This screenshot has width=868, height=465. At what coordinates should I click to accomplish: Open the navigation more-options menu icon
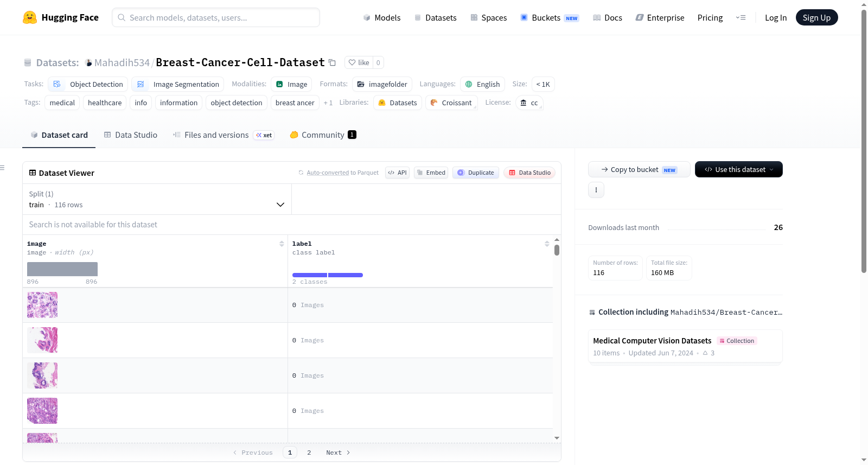click(x=741, y=17)
